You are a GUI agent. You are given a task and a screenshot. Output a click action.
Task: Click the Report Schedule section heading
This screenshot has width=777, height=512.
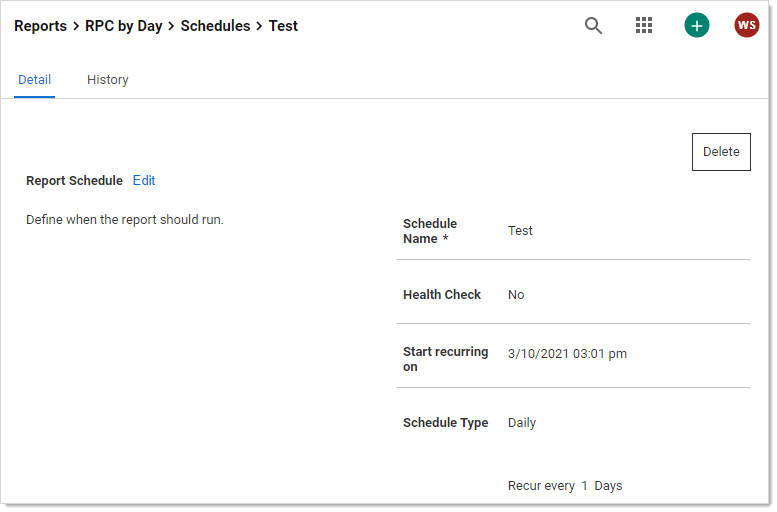pos(74,181)
